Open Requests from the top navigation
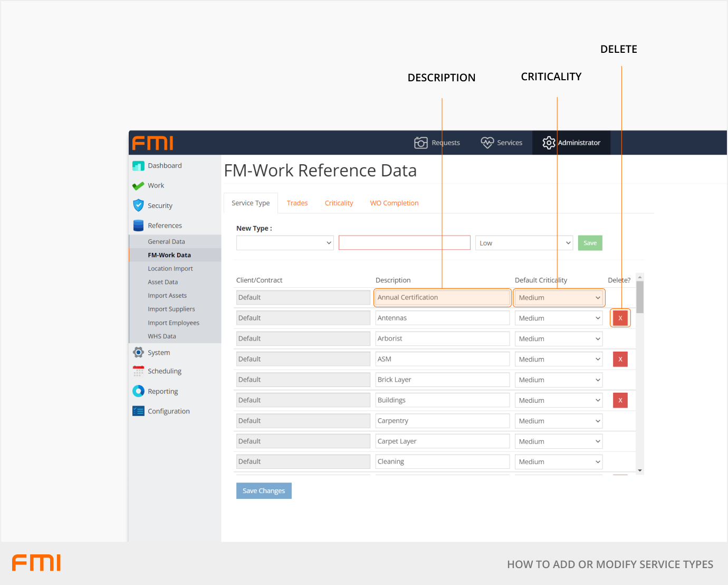 point(437,143)
